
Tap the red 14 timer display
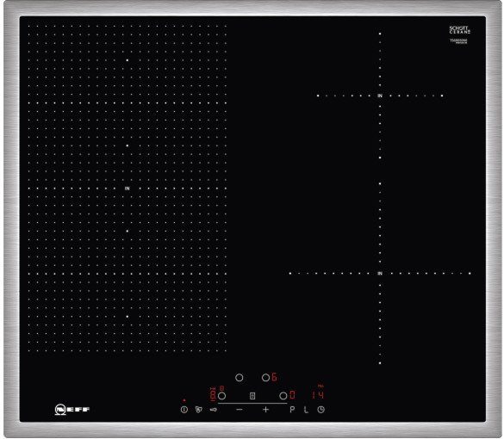[x=318, y=395]
